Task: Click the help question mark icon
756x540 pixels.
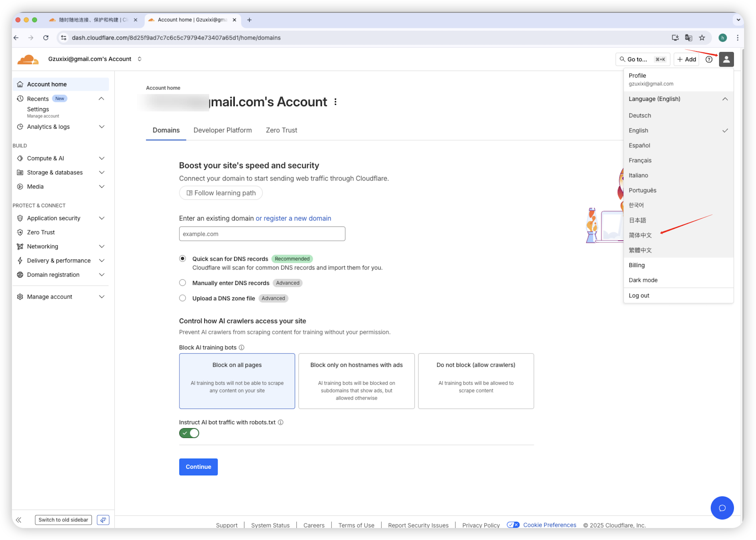Action: [709, 59]
